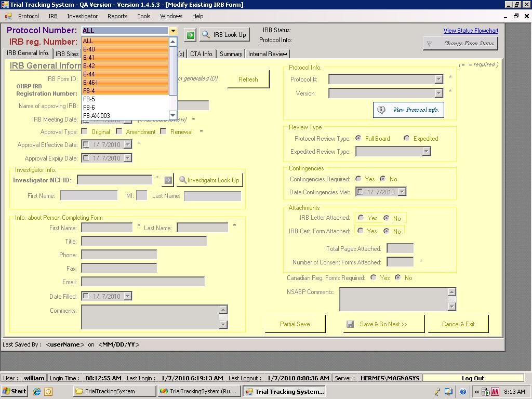Viewport: 532px width, 399px height.
Task: Click the Title input field
Action: [144, 241]
